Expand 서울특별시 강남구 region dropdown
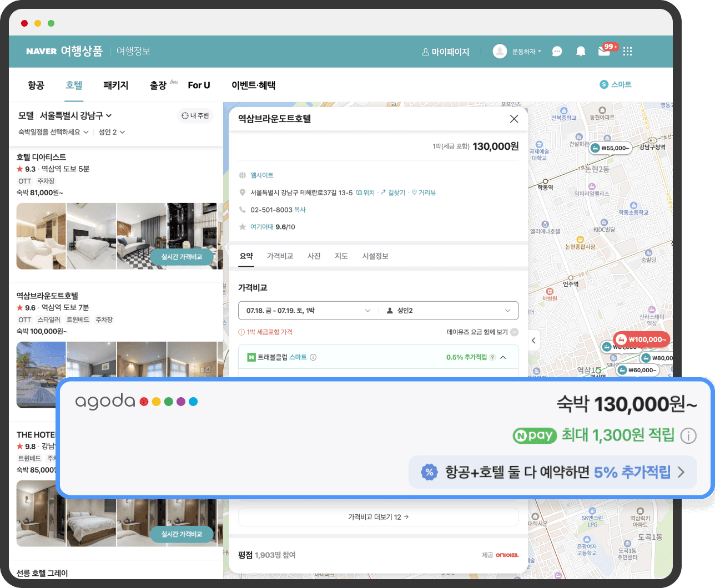The width and height of the screenshot is (715, 588). click(76, 115)
